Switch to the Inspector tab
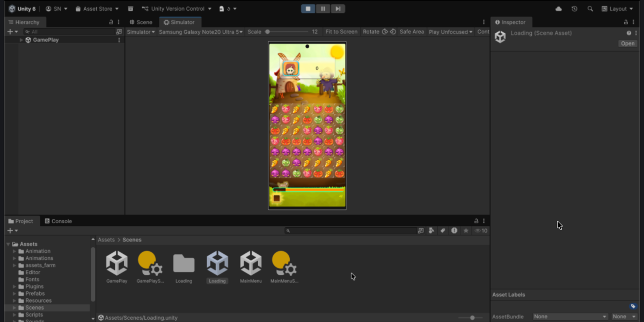This screenshot has width=644, height=322. (x=510, y=22)
